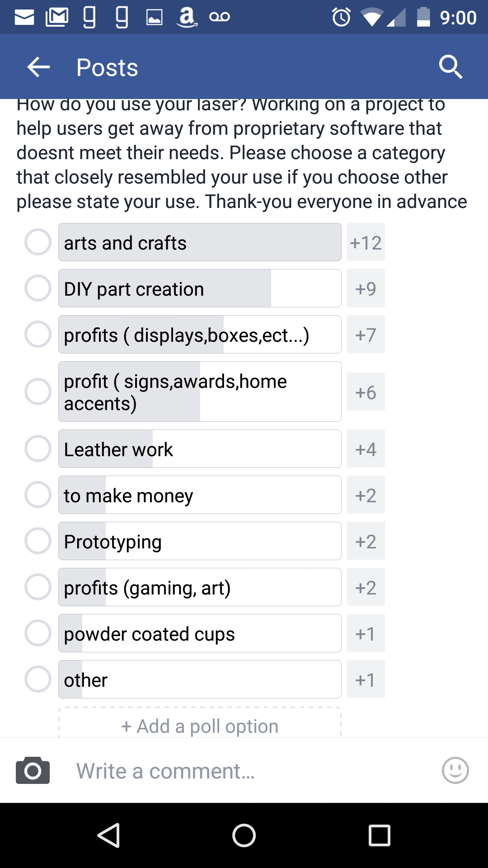
Task: Tap the camera icon to attach photo
Action: (x=33, y=770)
